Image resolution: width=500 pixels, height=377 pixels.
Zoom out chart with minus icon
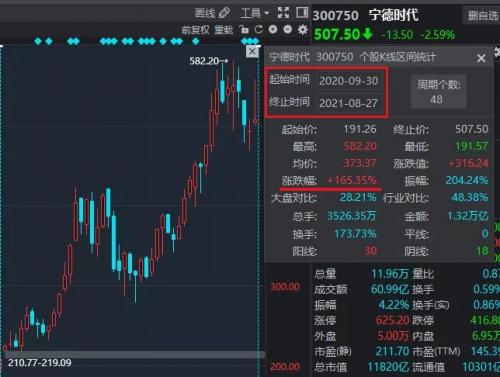click(x=288, y=30)
